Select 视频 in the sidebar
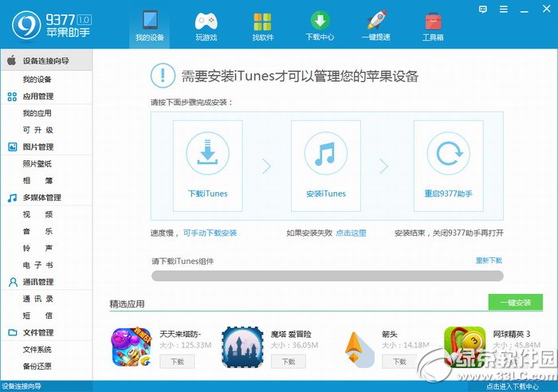 [37, 214]
